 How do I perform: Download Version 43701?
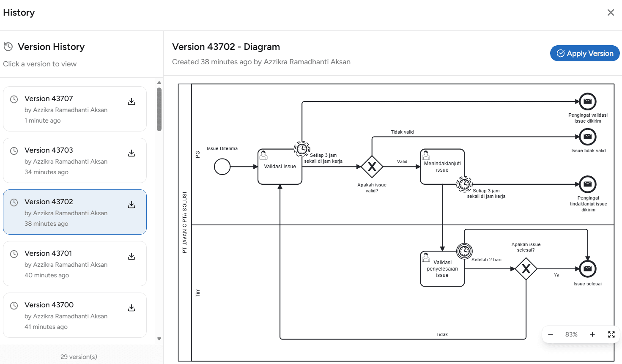[x=132, y=256]
